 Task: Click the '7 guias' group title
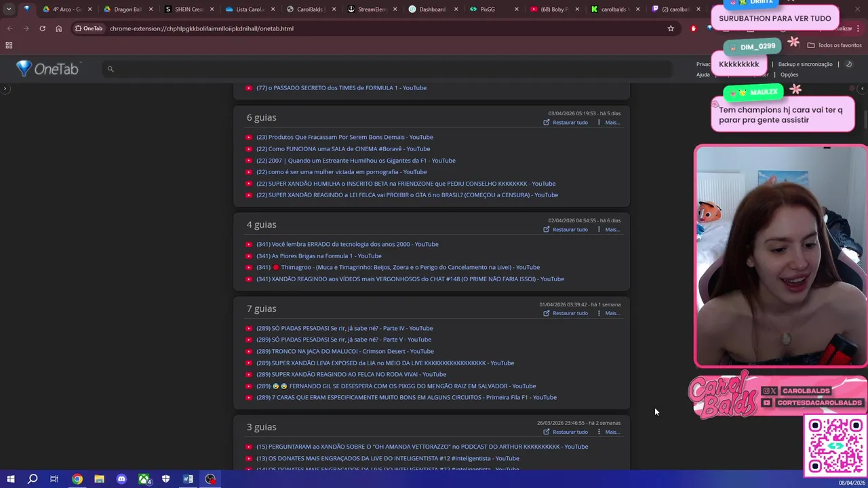262,309
